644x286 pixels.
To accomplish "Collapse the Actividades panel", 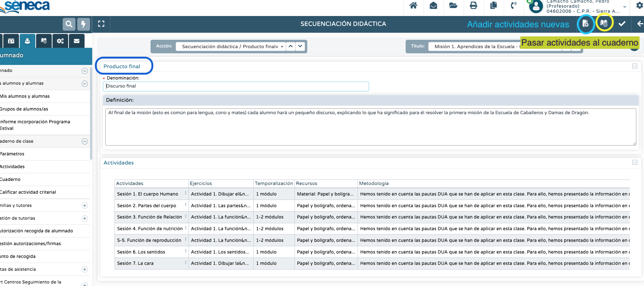I will [x=635, y=162].
